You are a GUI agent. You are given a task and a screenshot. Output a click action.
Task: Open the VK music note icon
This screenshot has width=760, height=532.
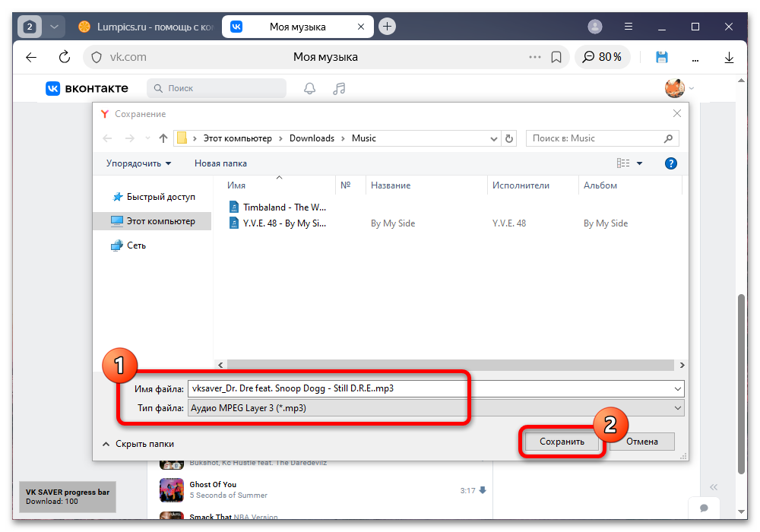tap(339, 88)
